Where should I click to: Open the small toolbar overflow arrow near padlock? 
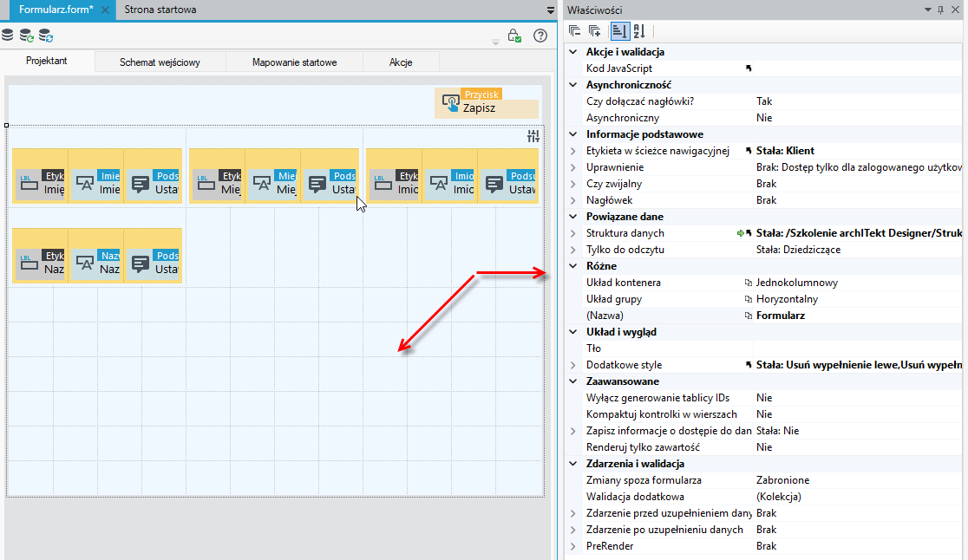[495, 42]
